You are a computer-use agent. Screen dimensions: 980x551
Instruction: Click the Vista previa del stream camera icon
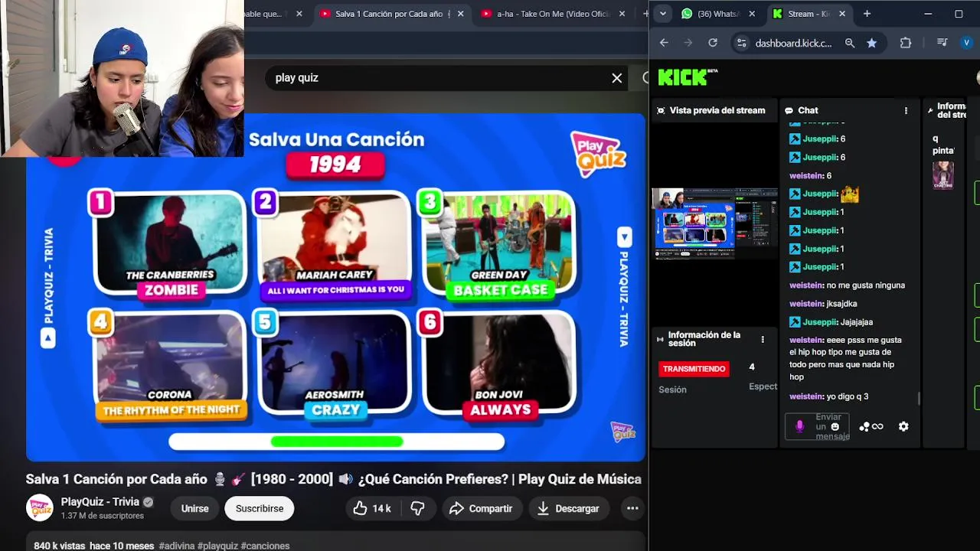click(x=661, y=111)
